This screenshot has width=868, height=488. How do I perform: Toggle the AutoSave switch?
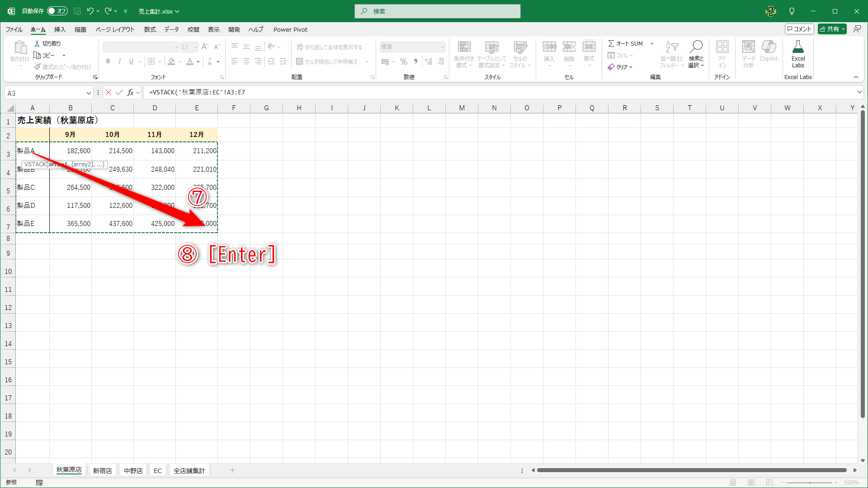pyautogui.click(x=57, y=11)
